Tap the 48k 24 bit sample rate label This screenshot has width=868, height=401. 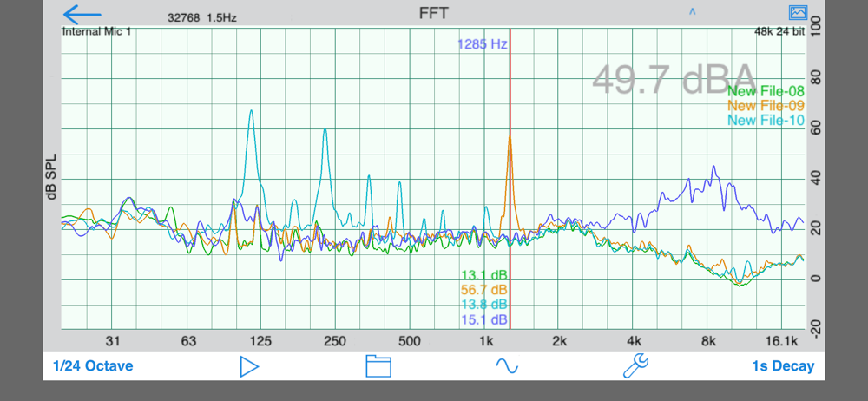click(779, 31)
